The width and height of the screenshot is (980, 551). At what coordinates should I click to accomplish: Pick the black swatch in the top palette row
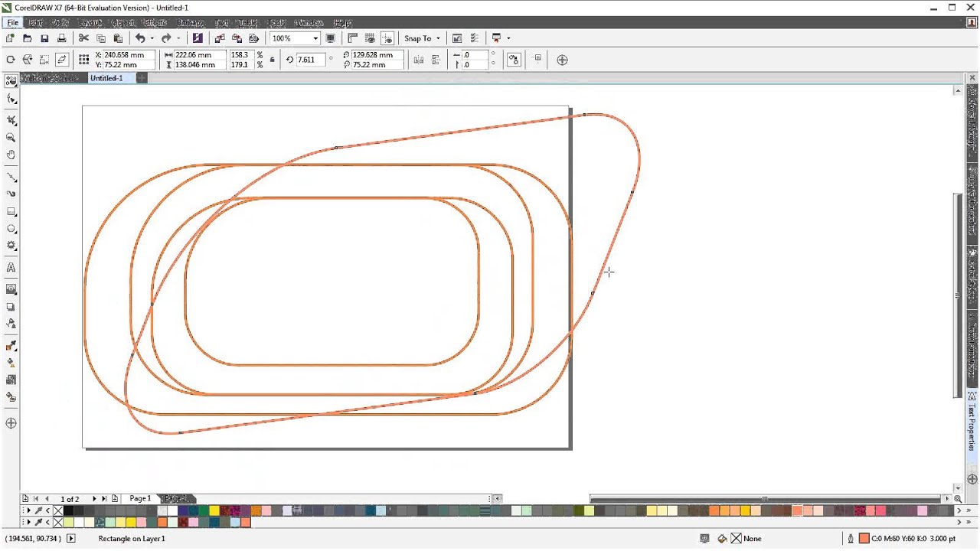pyautogui.click(x=69, y=510)
